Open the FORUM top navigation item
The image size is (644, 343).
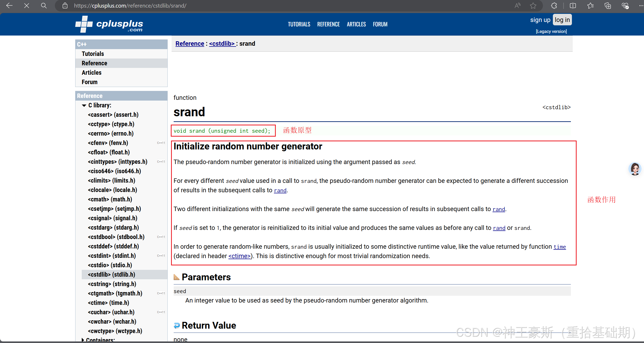pyautogui.click(x=380, y=24)
